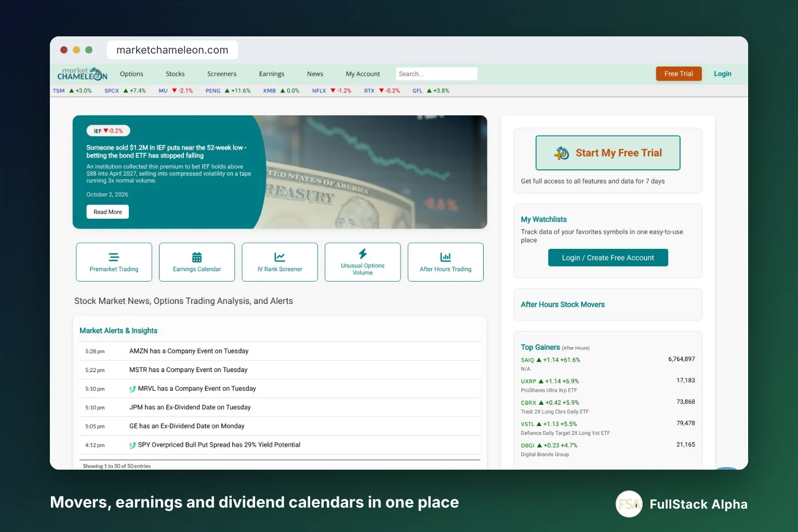Open the Options menu
The image size is (798, 532).
point(131,74)
